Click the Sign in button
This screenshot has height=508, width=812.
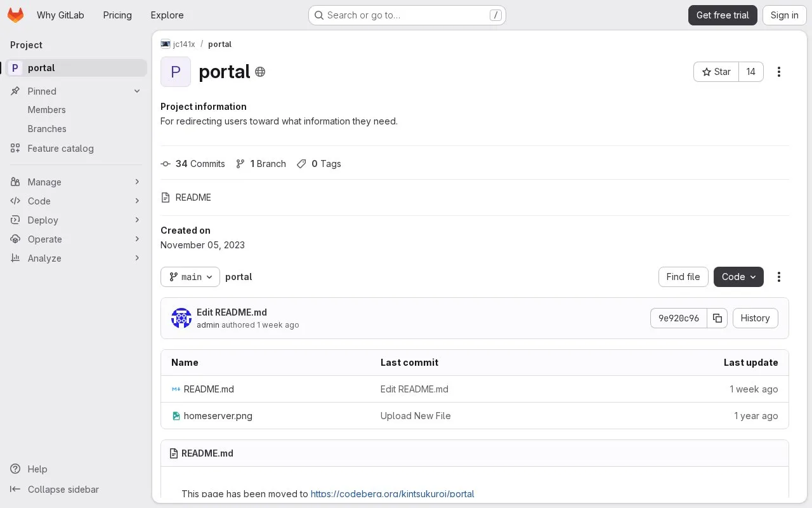tap(785, 15)
